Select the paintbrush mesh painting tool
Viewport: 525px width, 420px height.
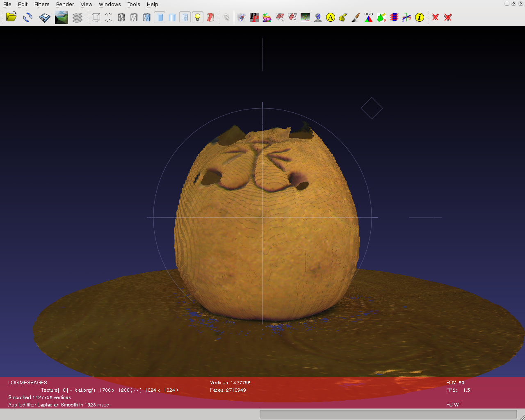tap(356, 17)
